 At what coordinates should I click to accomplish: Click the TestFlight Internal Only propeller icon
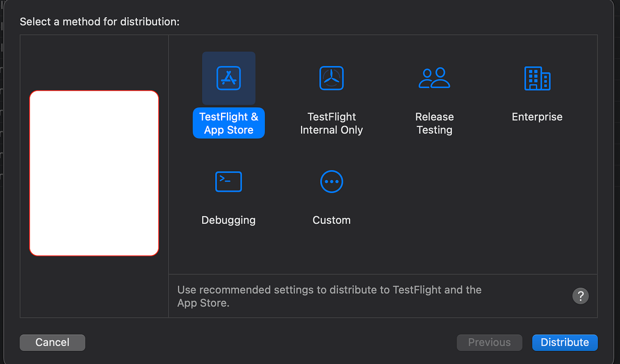(x=331, y=78)
